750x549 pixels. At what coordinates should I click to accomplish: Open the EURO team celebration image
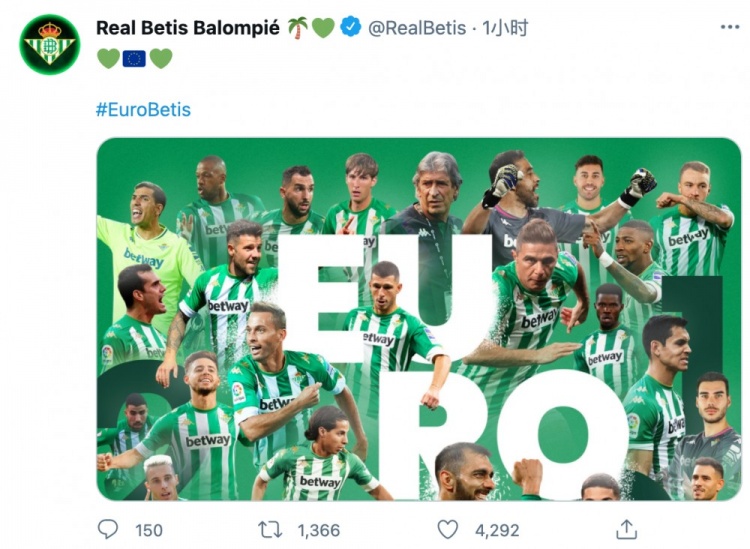[x=419, y=319]
